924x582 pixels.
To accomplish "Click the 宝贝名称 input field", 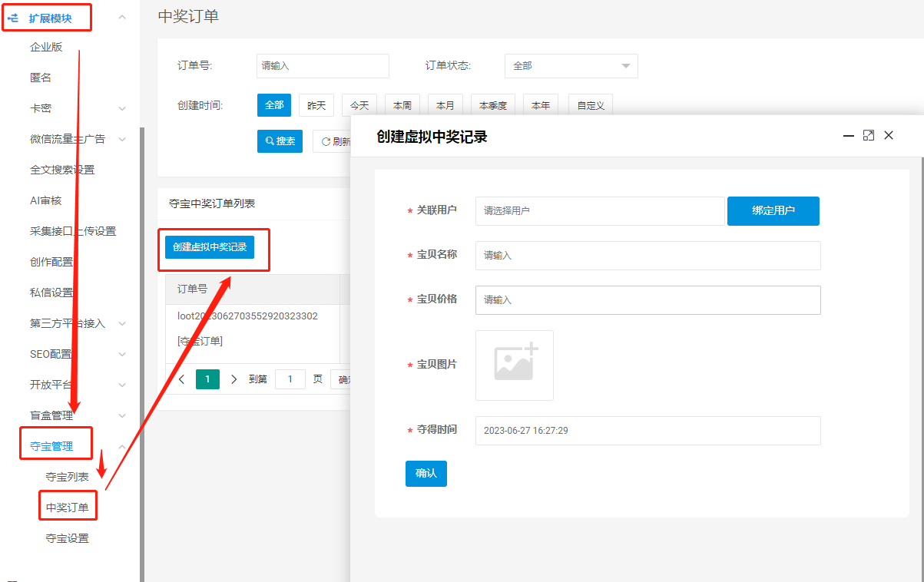I will tap(648, 256).
